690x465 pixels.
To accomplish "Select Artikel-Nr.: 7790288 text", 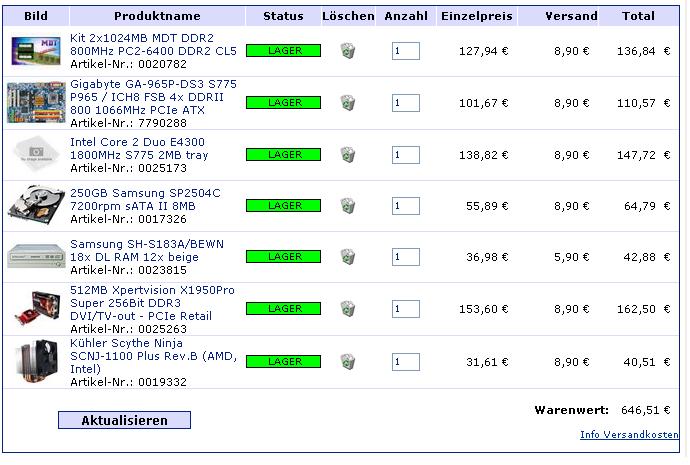I will pos(128,123).
